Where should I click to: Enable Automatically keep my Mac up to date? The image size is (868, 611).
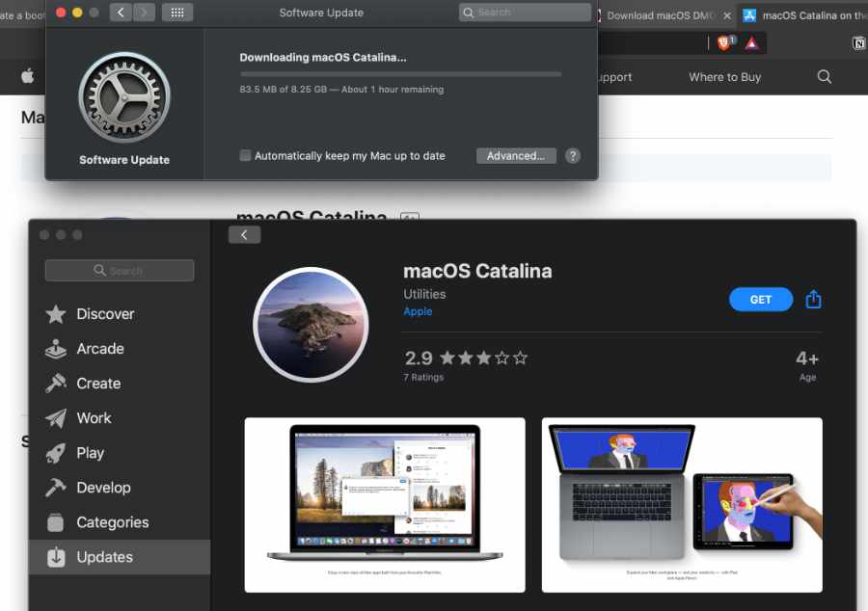pos(245,155)
